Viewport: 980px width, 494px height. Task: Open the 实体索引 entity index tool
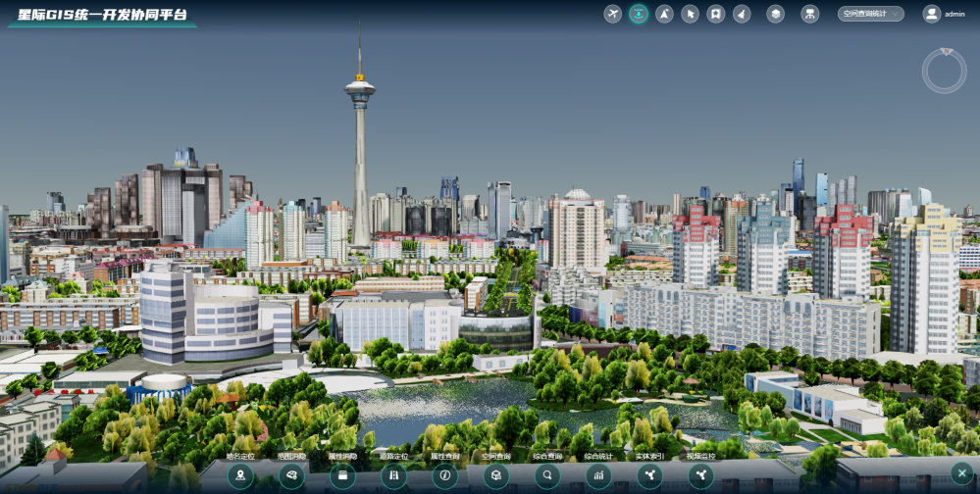click(x=649, y=475)
